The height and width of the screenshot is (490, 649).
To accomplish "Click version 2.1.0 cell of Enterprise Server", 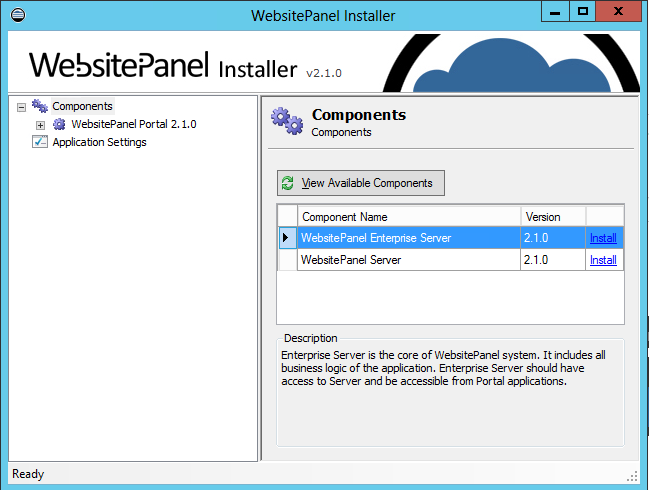I will pyautogui.click(x=553, y=238).
